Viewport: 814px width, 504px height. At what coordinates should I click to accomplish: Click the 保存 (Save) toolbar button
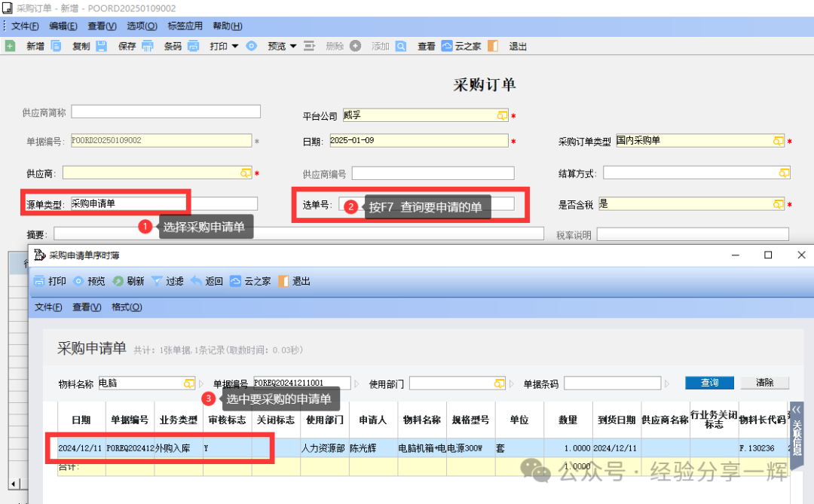[x=127, y=46]
